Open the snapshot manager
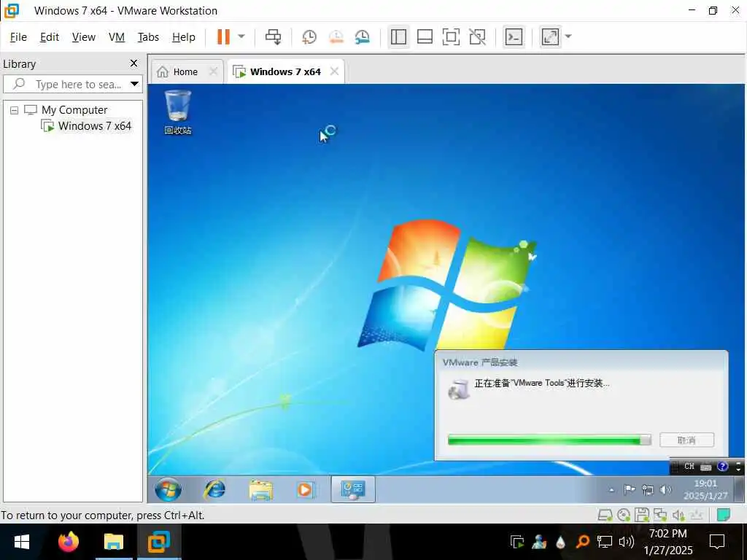The width and height of the screenshot is (747, 560). (x=363, y=36)
